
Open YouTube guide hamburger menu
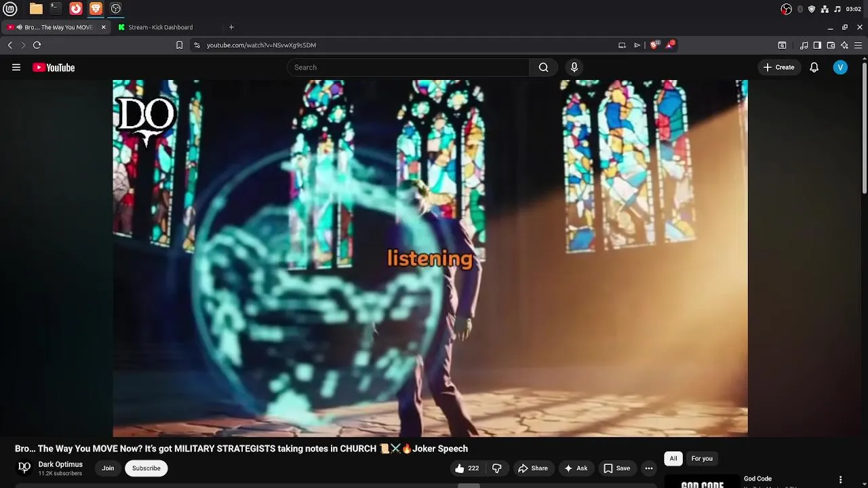[x=16, y=67]
